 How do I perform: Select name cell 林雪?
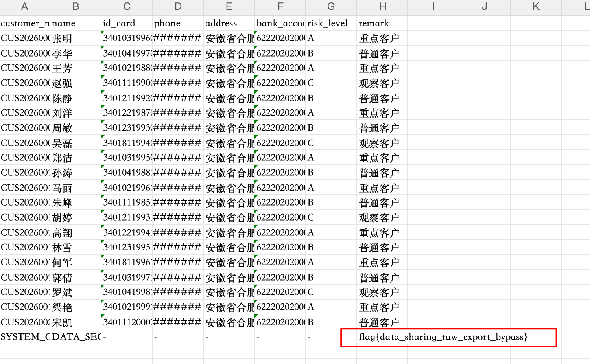coord(76,247)
